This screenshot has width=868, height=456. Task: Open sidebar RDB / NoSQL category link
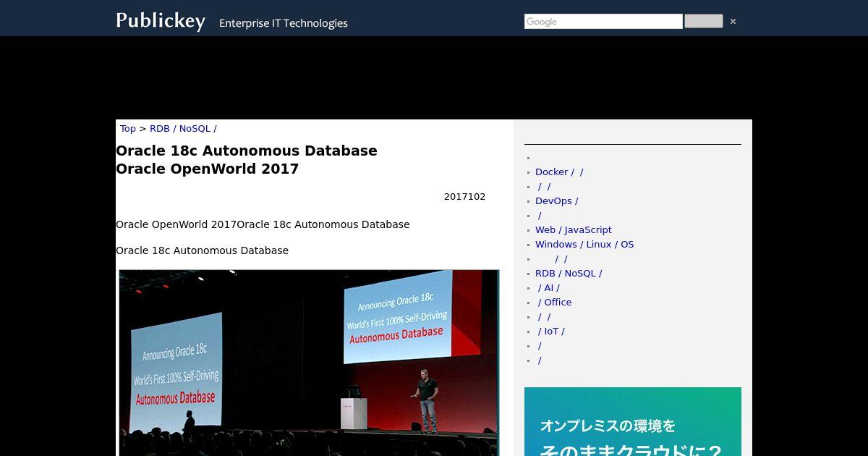tap(569, 274)
